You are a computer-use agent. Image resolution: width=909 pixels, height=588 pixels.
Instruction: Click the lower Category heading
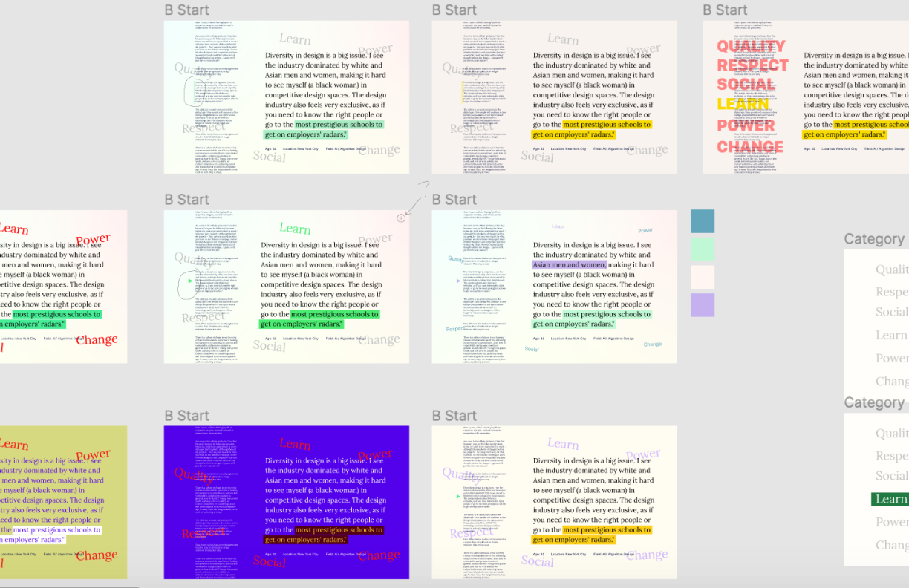tap(874, 402)
